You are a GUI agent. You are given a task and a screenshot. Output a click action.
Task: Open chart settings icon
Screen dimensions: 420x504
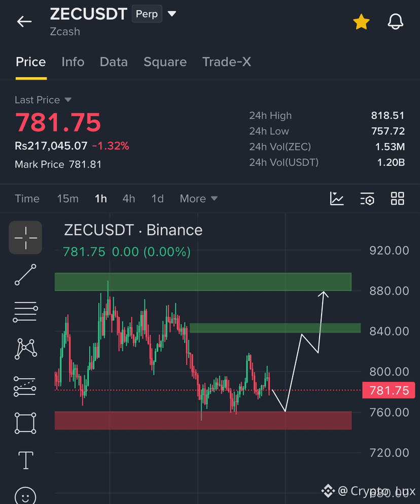[x=367, y=198]
